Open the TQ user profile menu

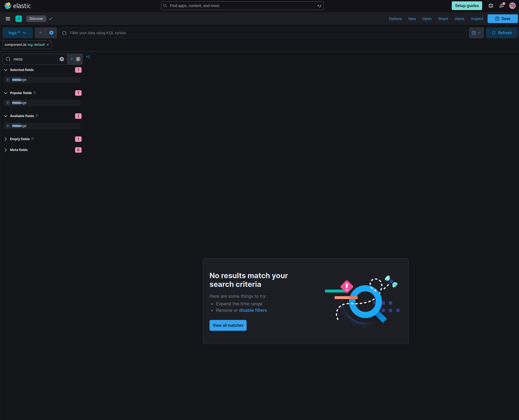pyautogui.click(x=512, y=6)
